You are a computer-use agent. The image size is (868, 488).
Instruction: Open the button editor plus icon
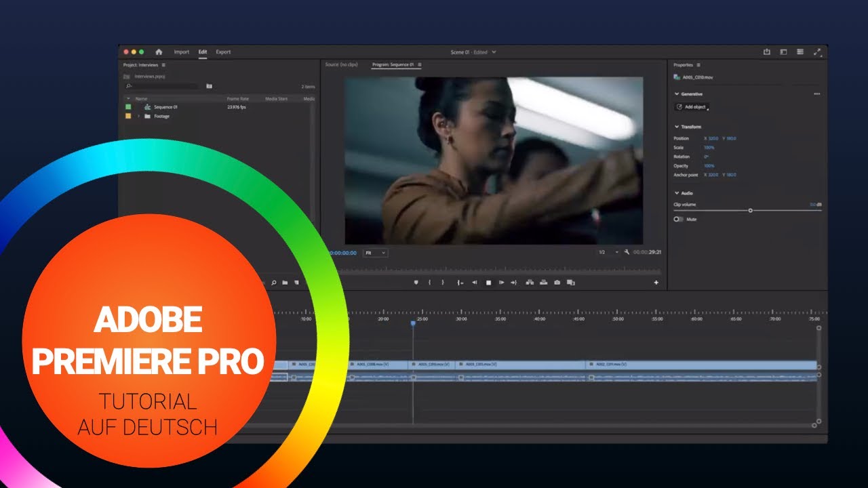tap(656, 283)
